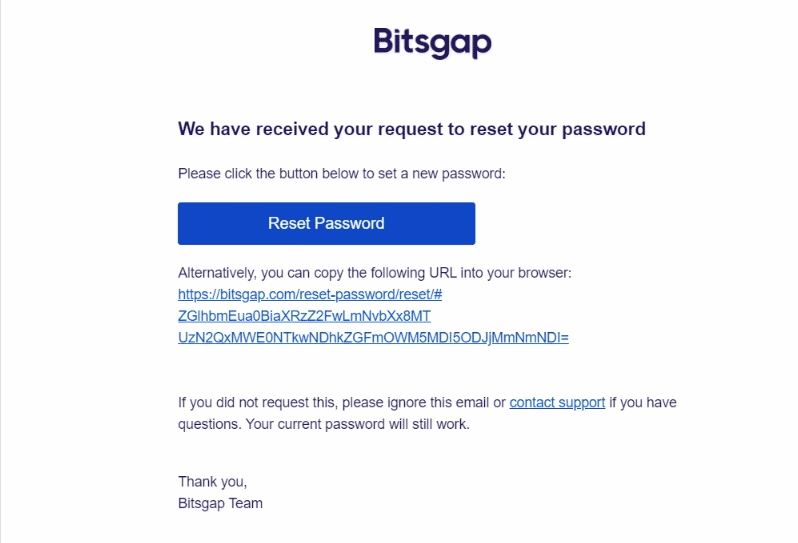
Task: Open the contact support link
Action: pyautogui.click(x=557, y=402)
